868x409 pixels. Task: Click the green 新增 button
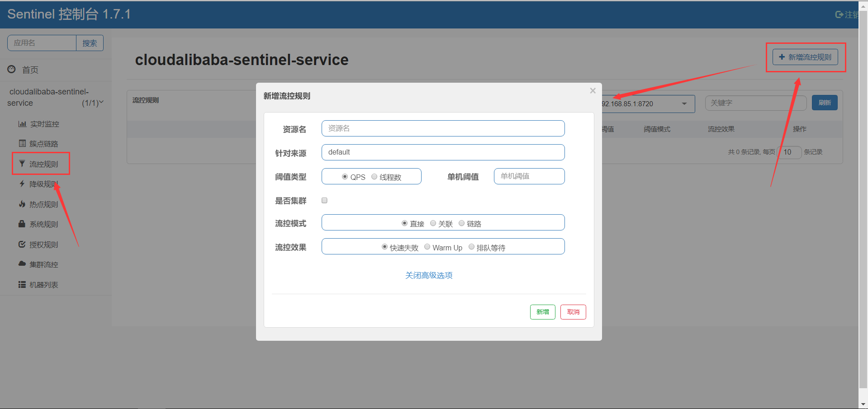tap(542, 312)
